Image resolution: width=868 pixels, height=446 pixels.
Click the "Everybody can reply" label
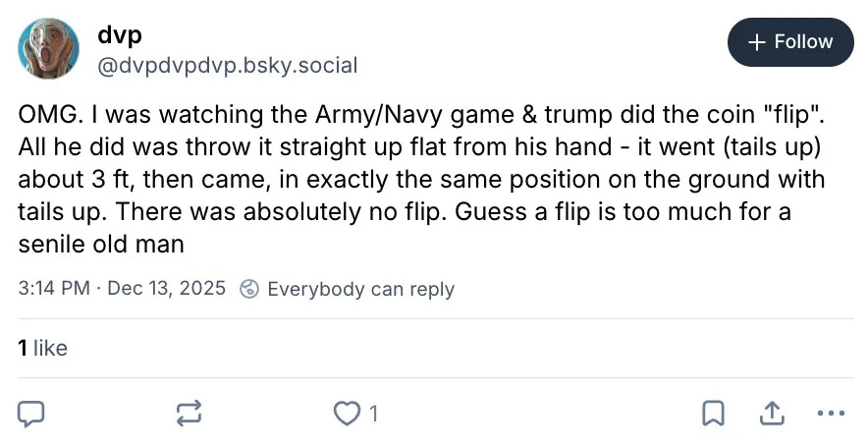click(x=360, y=289)
